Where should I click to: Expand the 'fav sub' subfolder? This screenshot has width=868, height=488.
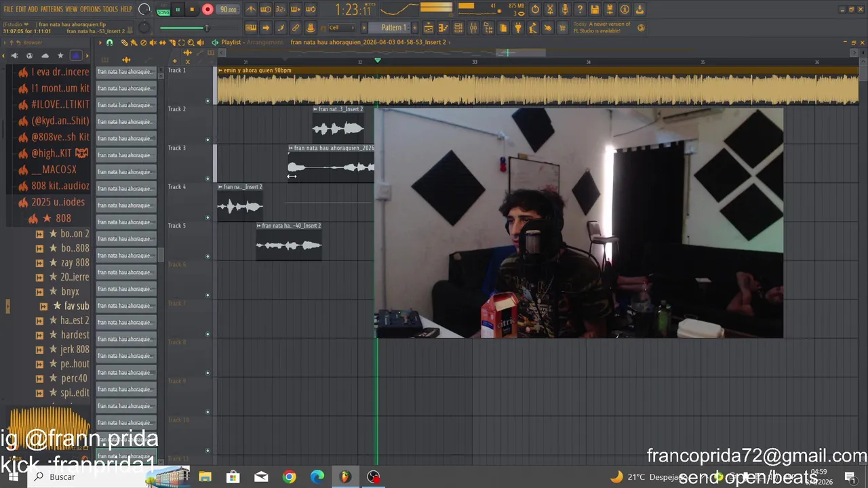64,306
